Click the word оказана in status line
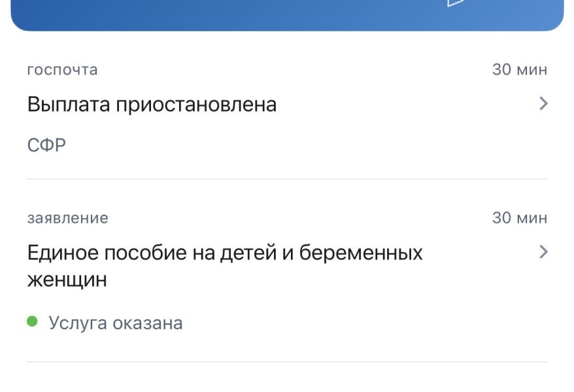 [148, 323]
